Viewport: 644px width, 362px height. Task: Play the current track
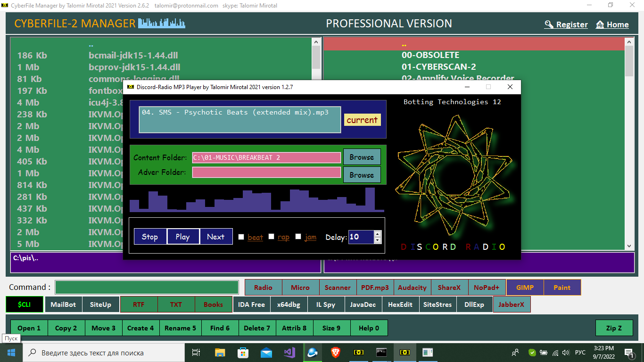click(183, 237)
